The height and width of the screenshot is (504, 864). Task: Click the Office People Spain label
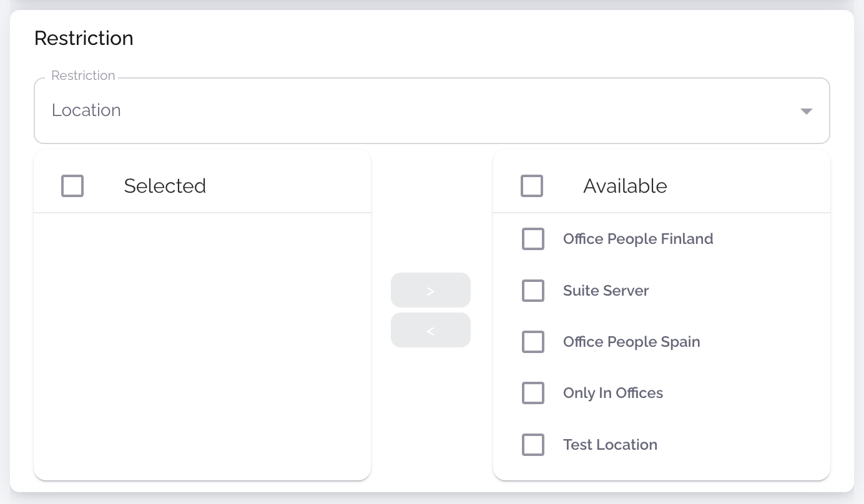631,342
